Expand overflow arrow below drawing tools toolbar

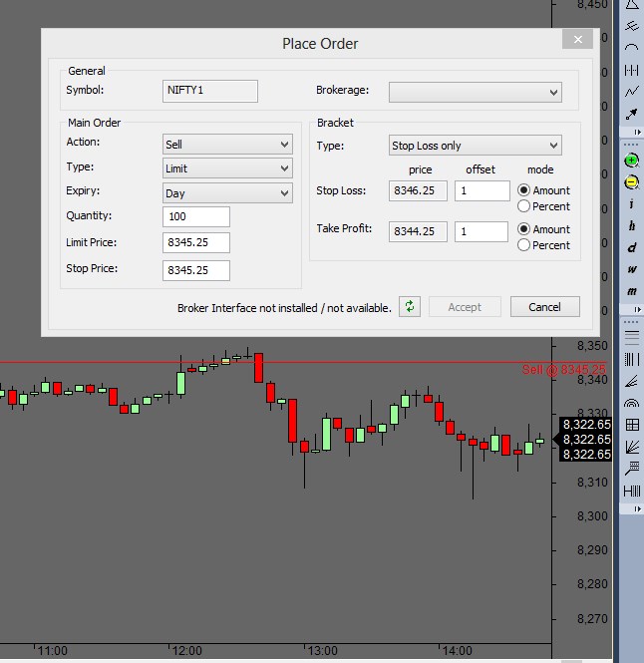[637, 133]
